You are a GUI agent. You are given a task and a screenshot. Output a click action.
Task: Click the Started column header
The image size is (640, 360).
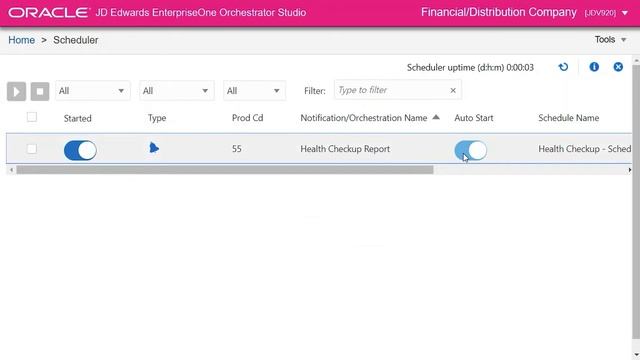(x=78, y=118)
